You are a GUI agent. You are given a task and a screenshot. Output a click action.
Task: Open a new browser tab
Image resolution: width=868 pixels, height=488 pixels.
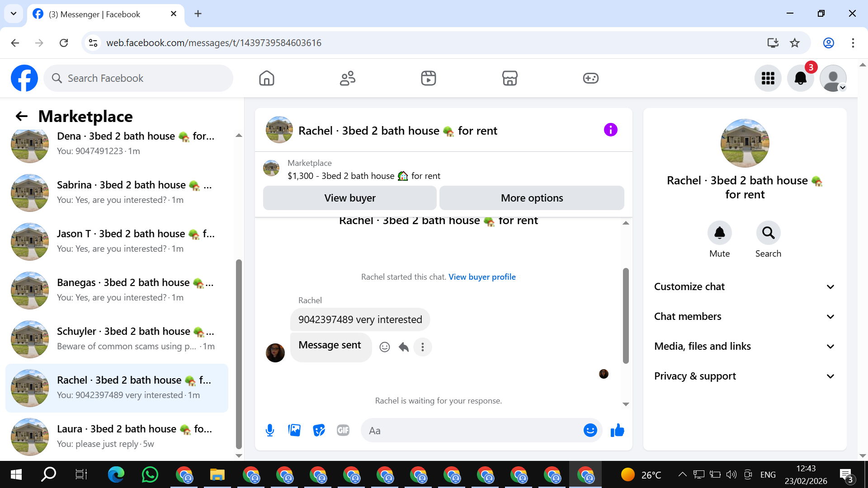coord(198,14)
